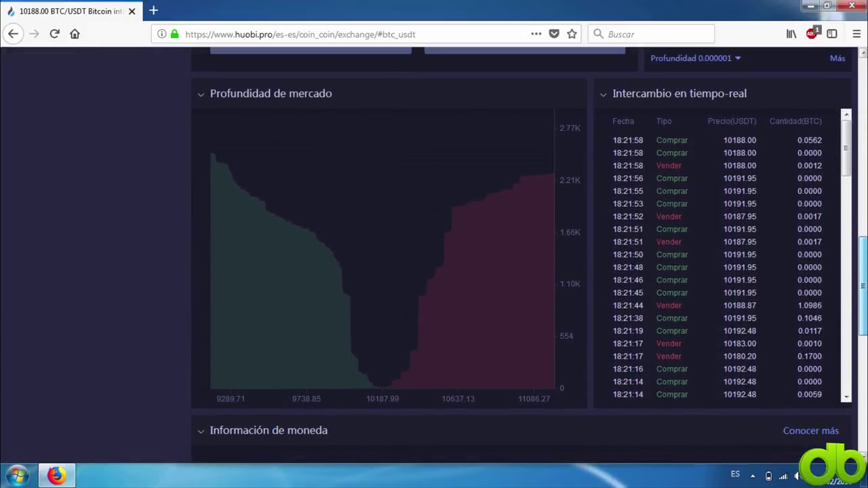
Task: Save this page to Pocket
Action: click(x=554, y=34)
